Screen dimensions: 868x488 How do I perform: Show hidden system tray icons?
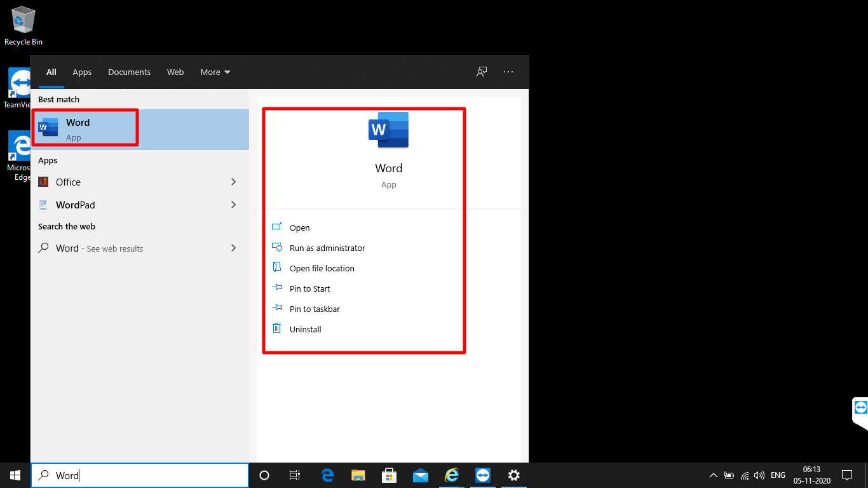click(x=714, y=475)
